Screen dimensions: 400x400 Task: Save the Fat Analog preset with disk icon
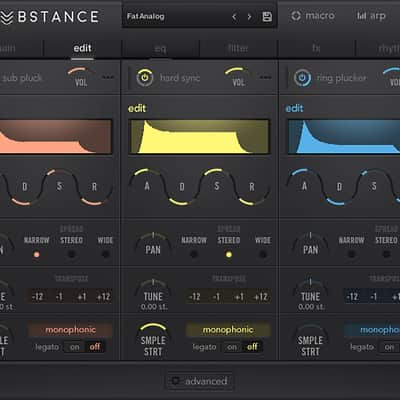point(267,17)
